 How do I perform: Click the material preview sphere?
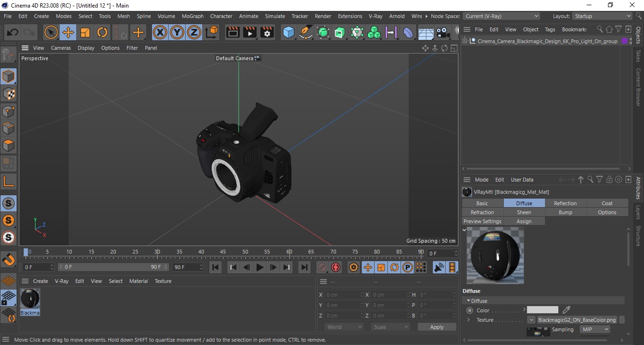[495, 255]
